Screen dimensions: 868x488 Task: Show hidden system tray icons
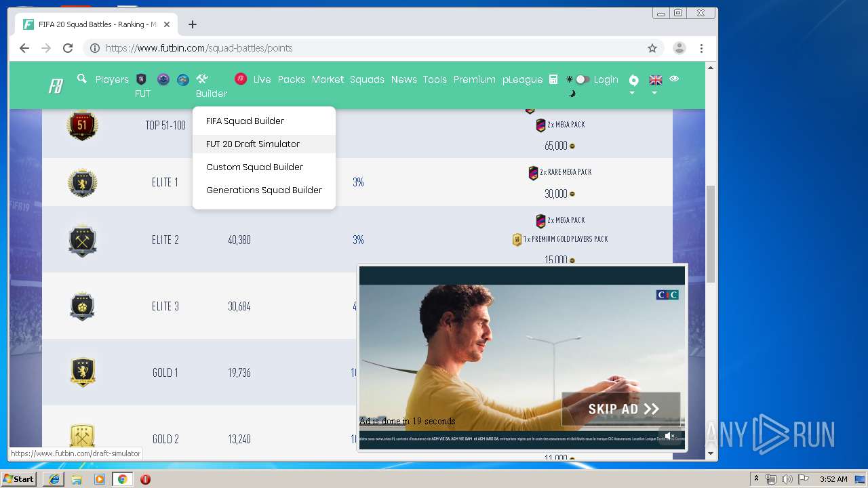coord(756,479)
